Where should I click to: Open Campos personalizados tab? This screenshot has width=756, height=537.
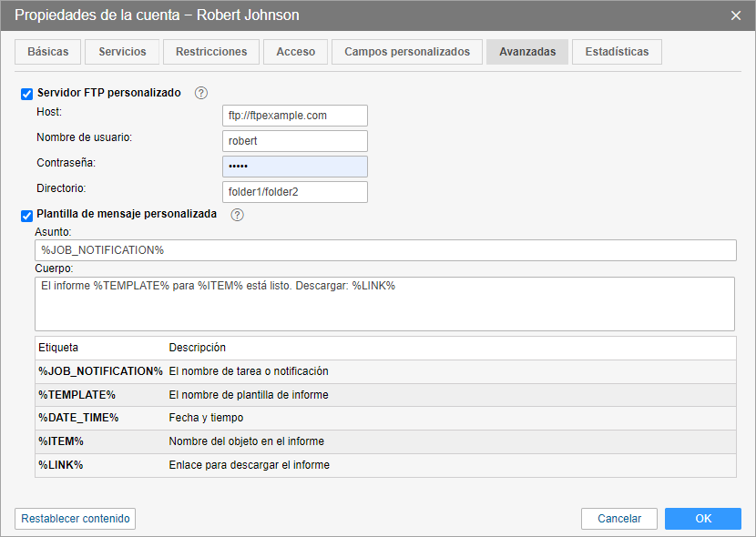(407, 52)
